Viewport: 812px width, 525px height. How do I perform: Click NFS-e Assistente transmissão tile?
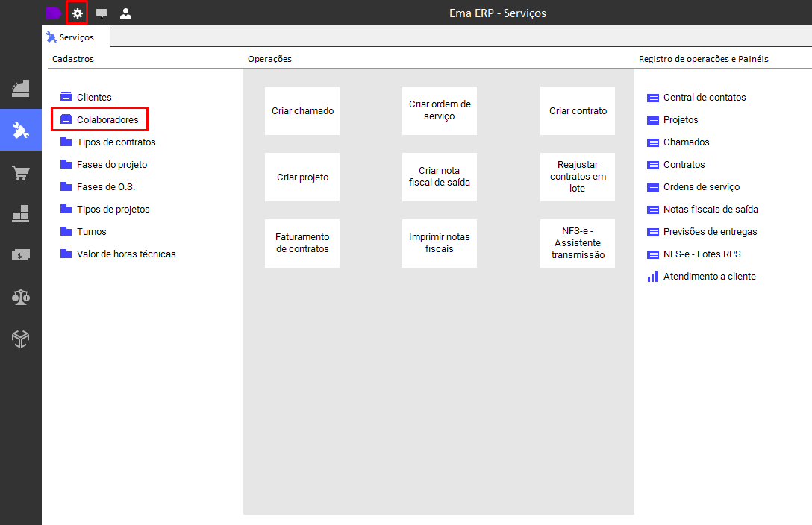578,243
